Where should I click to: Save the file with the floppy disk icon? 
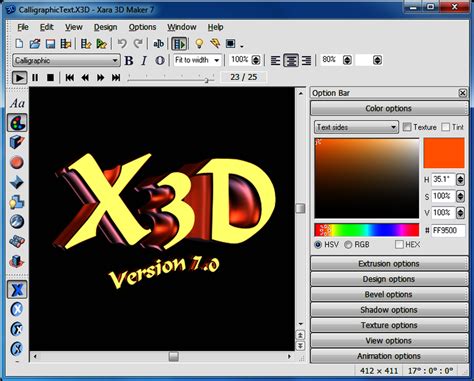[x=50, y=44]
